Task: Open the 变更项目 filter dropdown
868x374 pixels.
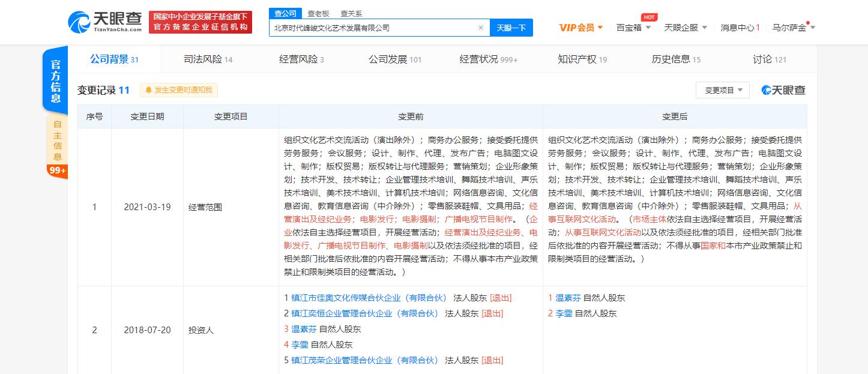Action: (x=722, y=89)
